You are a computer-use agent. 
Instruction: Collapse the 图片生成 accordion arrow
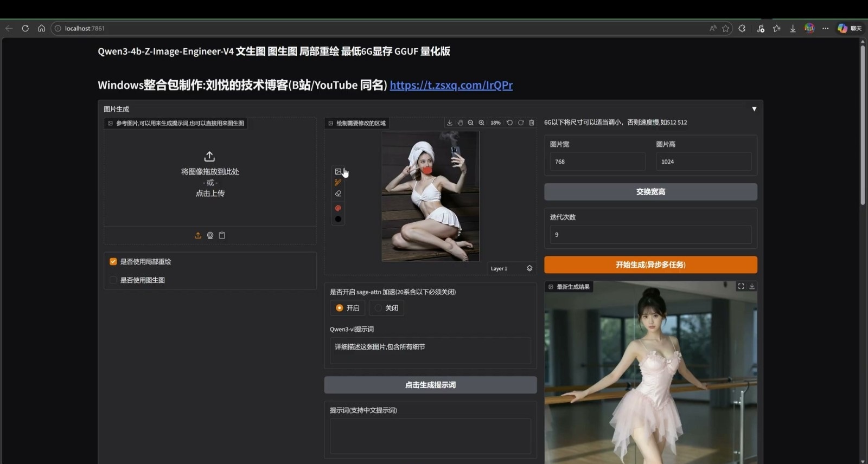tap(754, 109)
